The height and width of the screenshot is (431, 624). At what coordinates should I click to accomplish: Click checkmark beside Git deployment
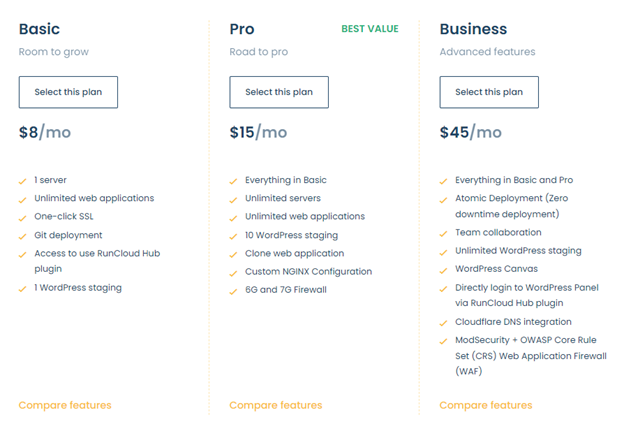(x=22, y=237)
